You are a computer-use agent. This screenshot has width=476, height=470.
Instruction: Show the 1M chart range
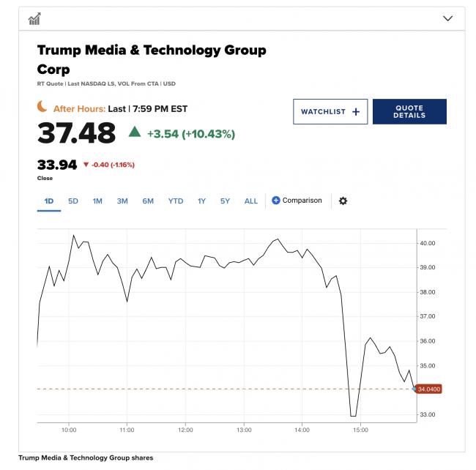(97, 201)
